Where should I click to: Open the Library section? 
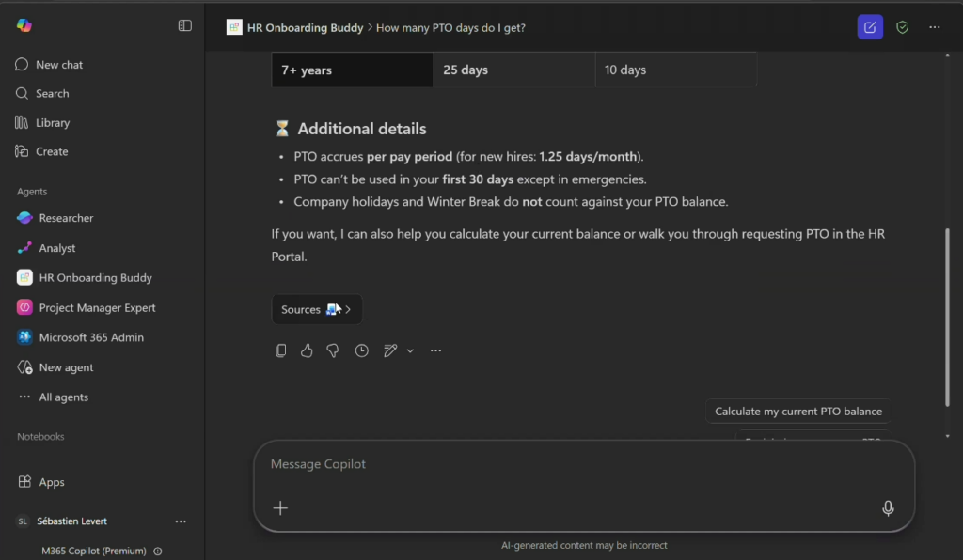[x=53, y=122]
